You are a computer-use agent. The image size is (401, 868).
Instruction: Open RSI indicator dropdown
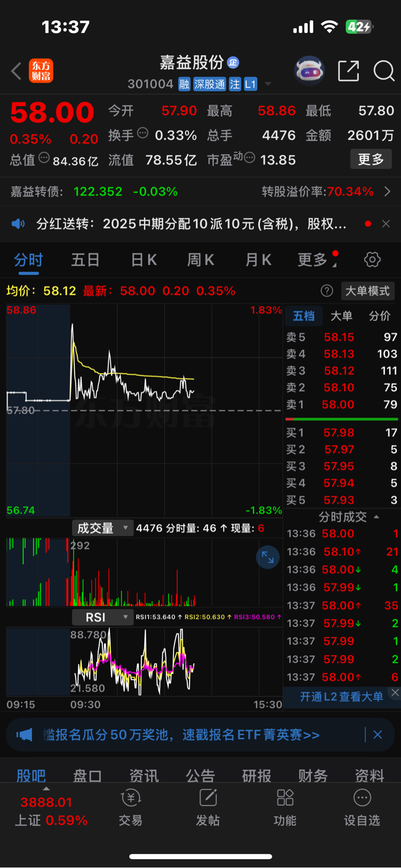102,617
